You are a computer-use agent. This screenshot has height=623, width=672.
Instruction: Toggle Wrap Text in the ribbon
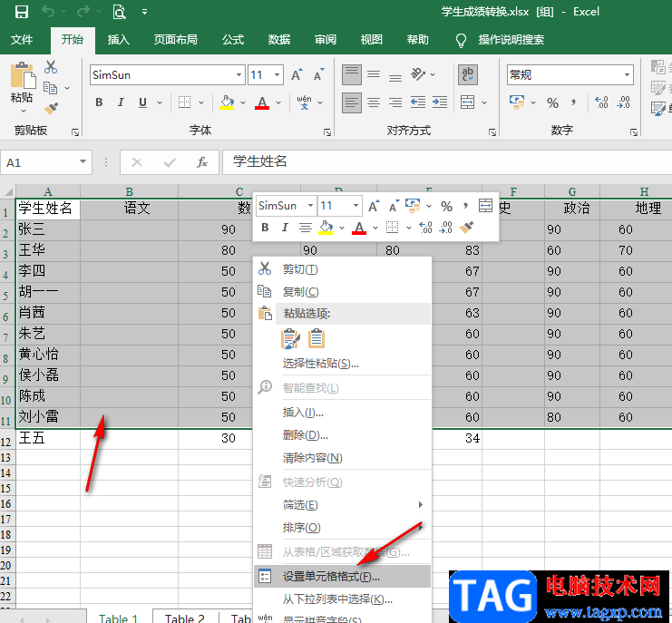click(x=468, y=74)
